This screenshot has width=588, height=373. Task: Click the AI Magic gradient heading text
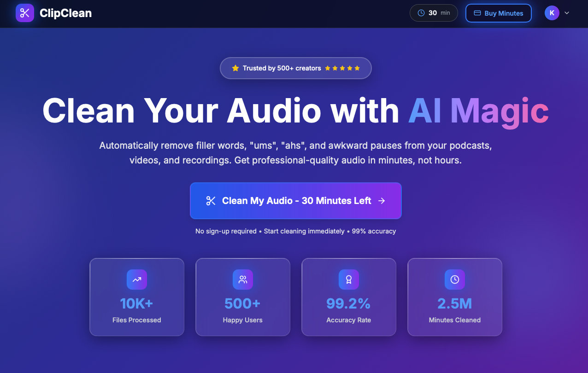[478, 111]
